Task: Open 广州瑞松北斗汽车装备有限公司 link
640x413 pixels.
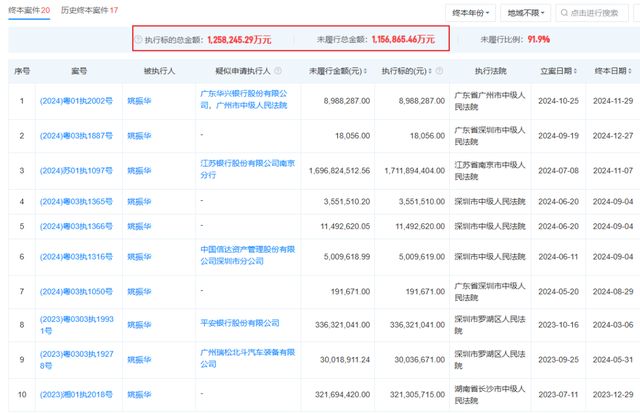Action: pos(247,358)
